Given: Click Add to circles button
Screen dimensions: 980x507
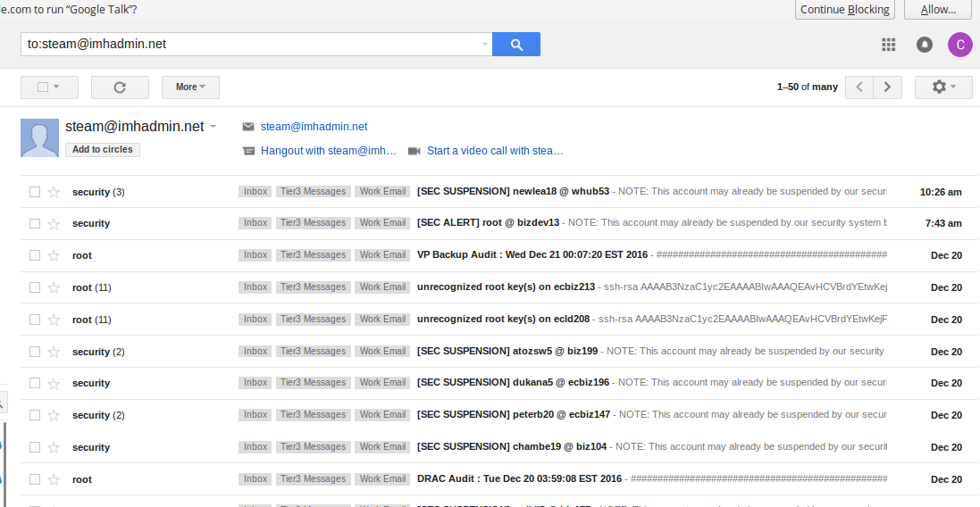Looking at the screenshot, I should (x=103, y=150).
